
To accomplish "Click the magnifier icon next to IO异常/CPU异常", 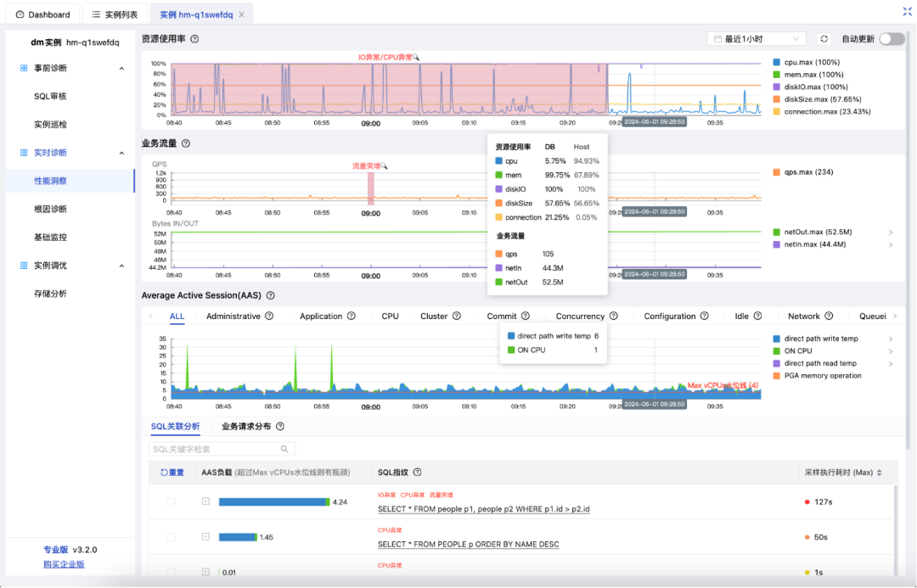I will click(416, 58).
